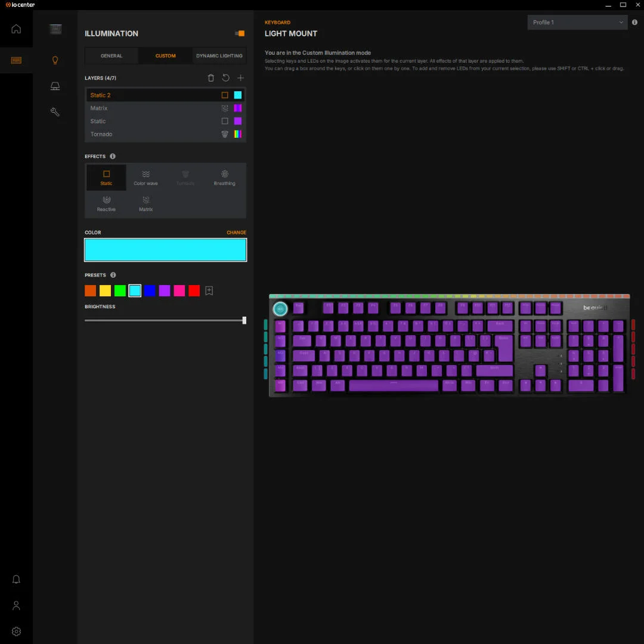This screenshot has width=644, height=644.
Task: Click the brightness slider handle
Action: (244, 320)
